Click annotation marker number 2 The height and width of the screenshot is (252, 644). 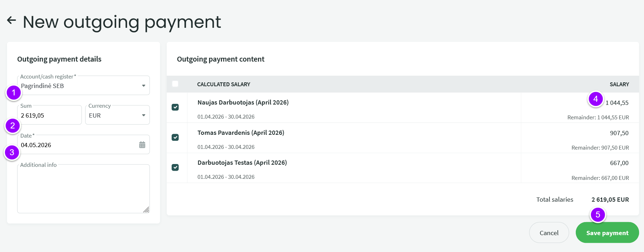tap(13, 126)
